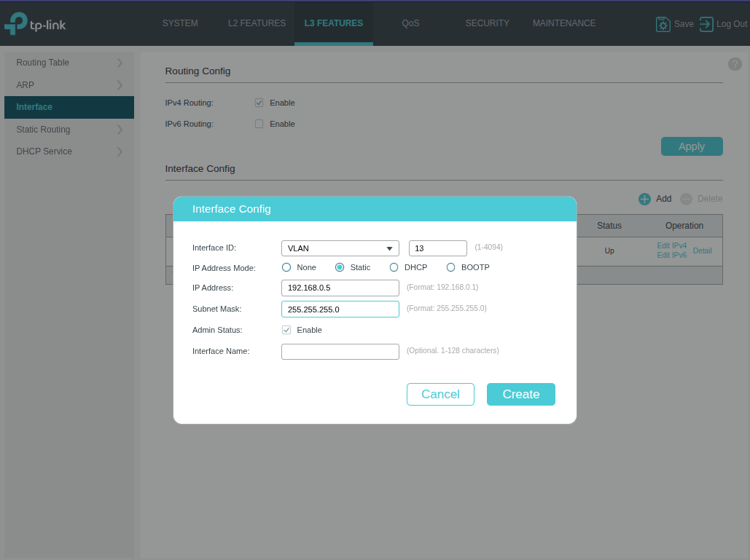Click the IP Address input field

[340, 288]
